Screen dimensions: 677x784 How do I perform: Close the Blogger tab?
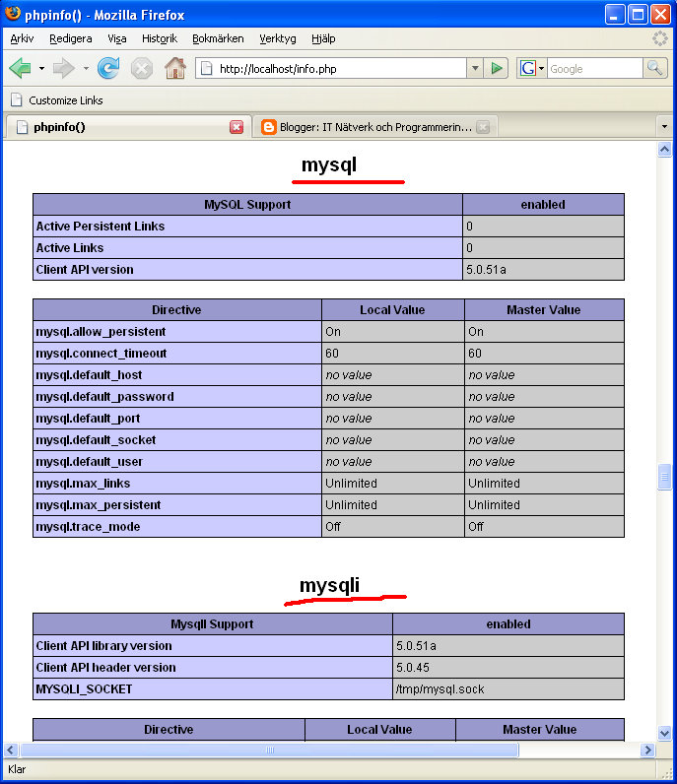tap(483, 127)
